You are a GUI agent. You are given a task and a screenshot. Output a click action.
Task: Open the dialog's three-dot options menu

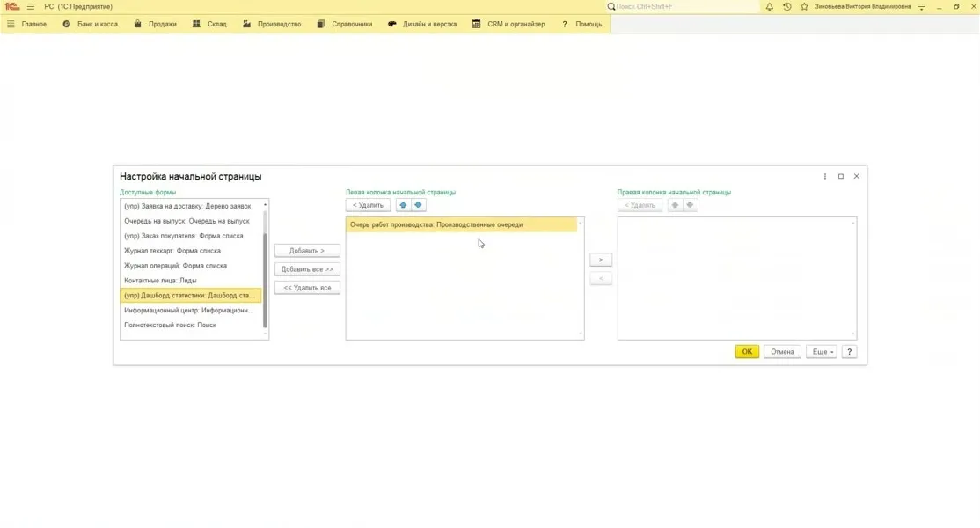(825, 176)
